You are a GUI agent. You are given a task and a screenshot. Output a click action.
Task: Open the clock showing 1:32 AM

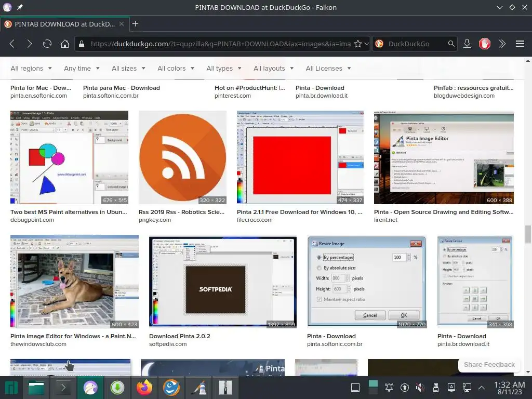point(509,388)
